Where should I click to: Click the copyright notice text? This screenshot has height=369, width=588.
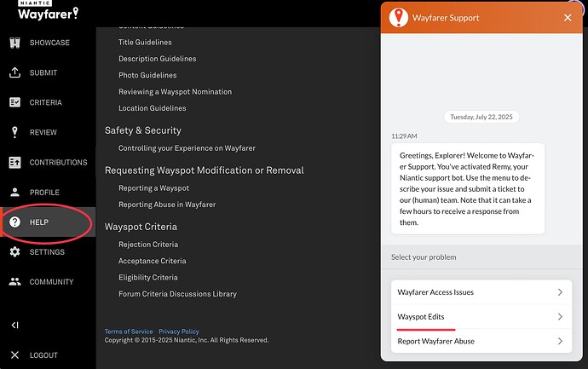coord(187,340)
